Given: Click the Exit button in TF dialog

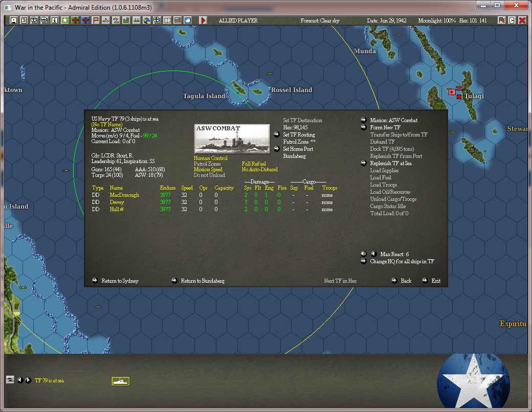Looking at the screenshot, I should [436, 281].
